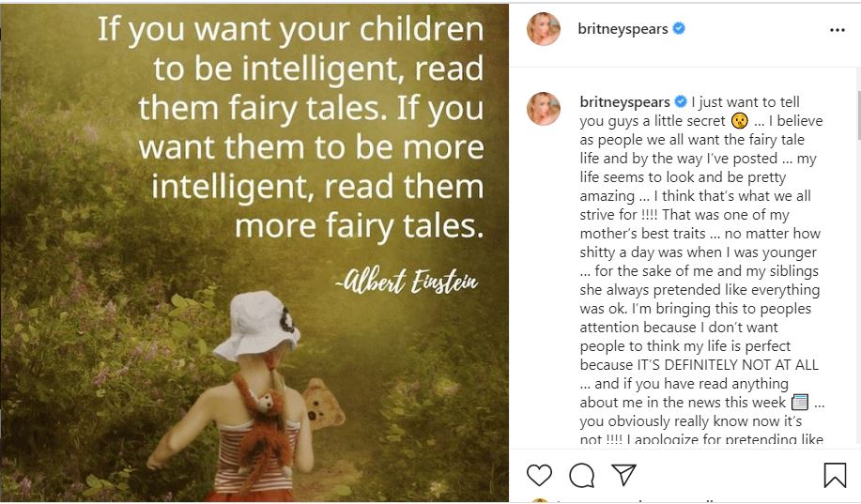Image resolution: width=861 pixels, height=504 pixels.
Task: Like the post with the heart icon
Action: 539,475
